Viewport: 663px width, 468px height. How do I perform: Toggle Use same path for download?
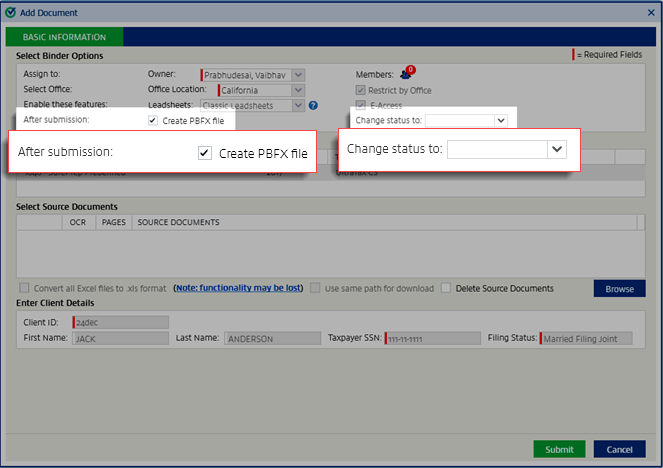point(315,288)
